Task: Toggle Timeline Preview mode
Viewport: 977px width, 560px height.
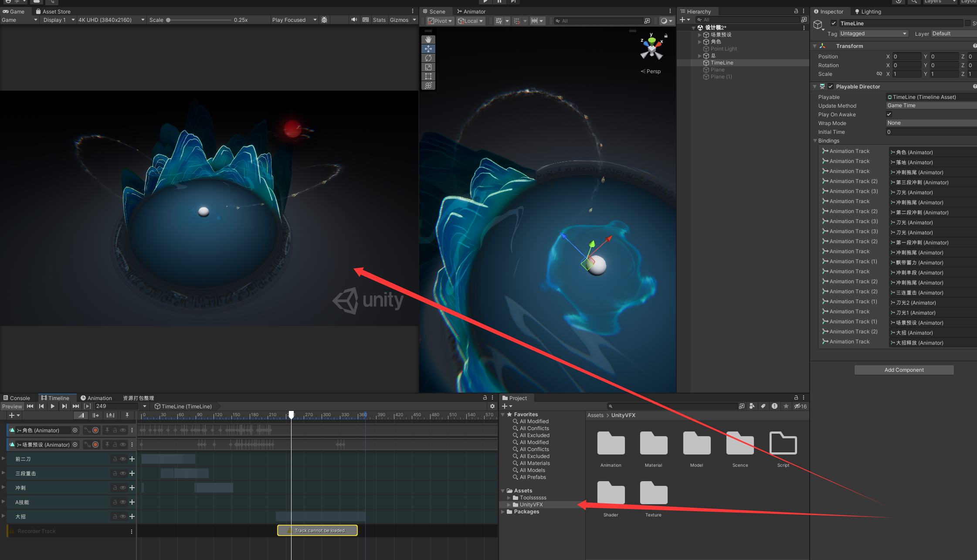Action: pos(12,406)
